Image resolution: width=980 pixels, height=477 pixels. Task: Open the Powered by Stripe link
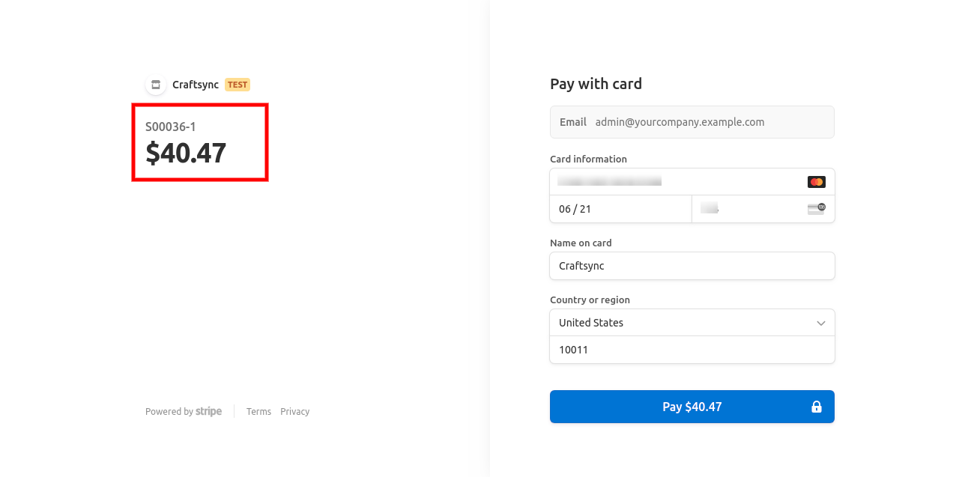pyautogui.click(x=184, y=412)
